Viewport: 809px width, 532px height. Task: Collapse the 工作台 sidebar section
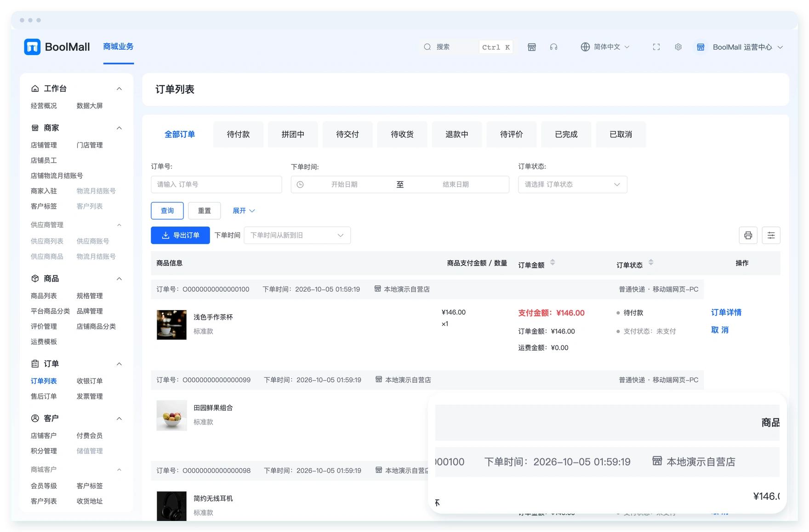(x=119, y=88)
